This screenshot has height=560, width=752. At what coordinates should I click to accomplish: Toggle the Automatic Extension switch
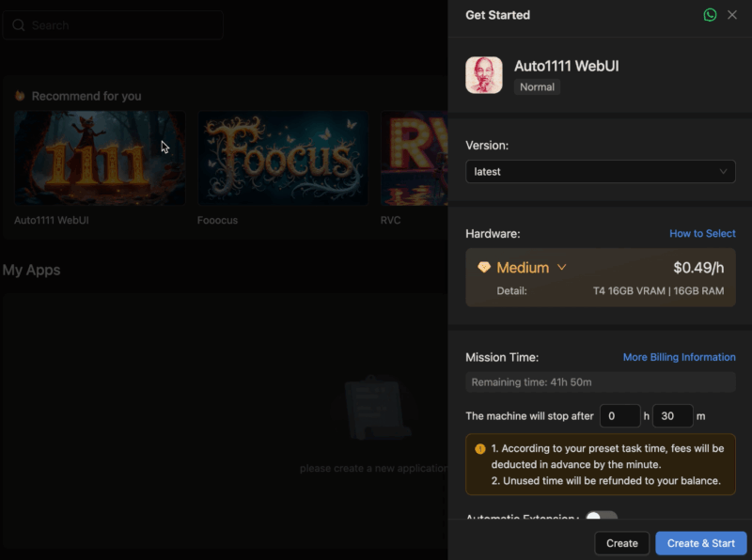(x=602, y=517)
